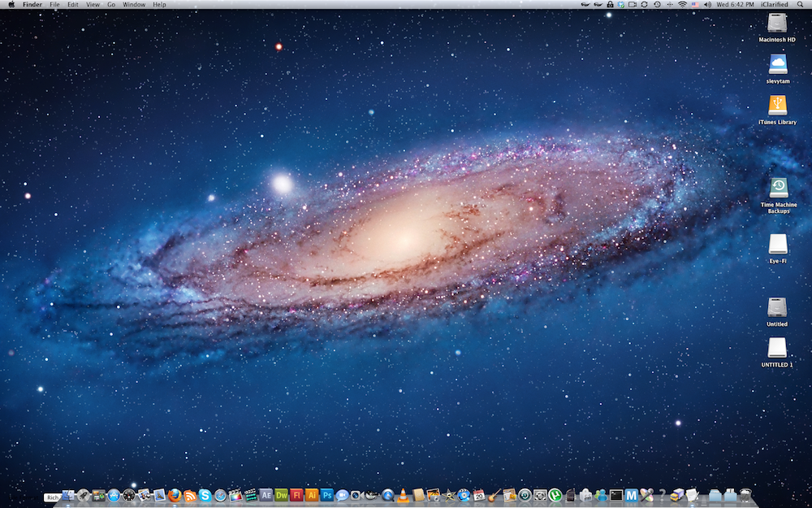Open the File menu
Screen dimensions: 812x508
tap(54, 4)
